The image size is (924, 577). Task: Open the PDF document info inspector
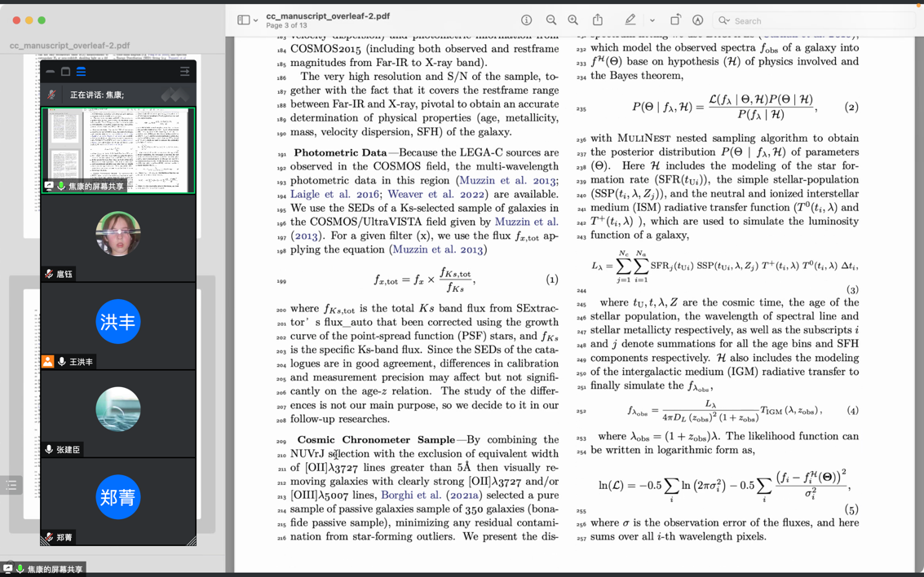click(x=526, y=20)
